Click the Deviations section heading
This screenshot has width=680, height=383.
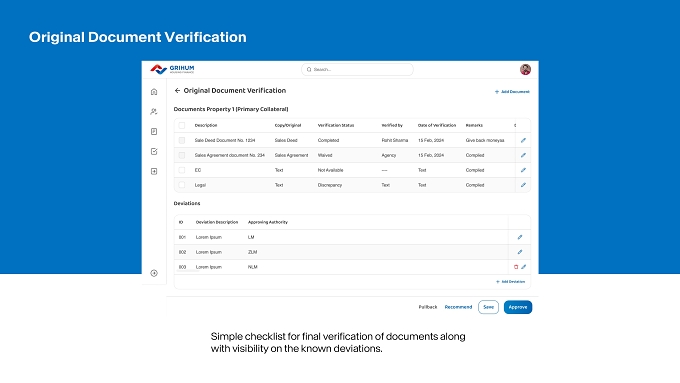(187, 203)
